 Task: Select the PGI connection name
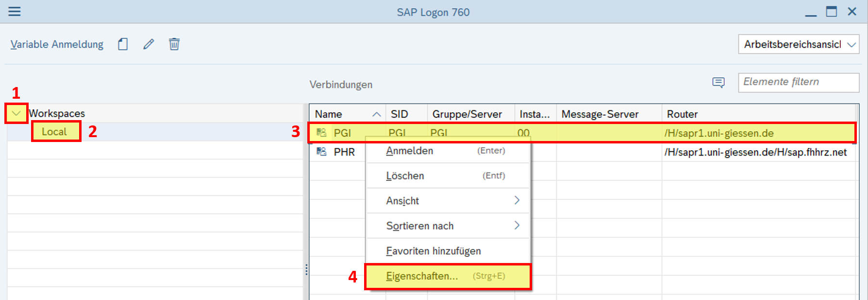tap(342, 133)
